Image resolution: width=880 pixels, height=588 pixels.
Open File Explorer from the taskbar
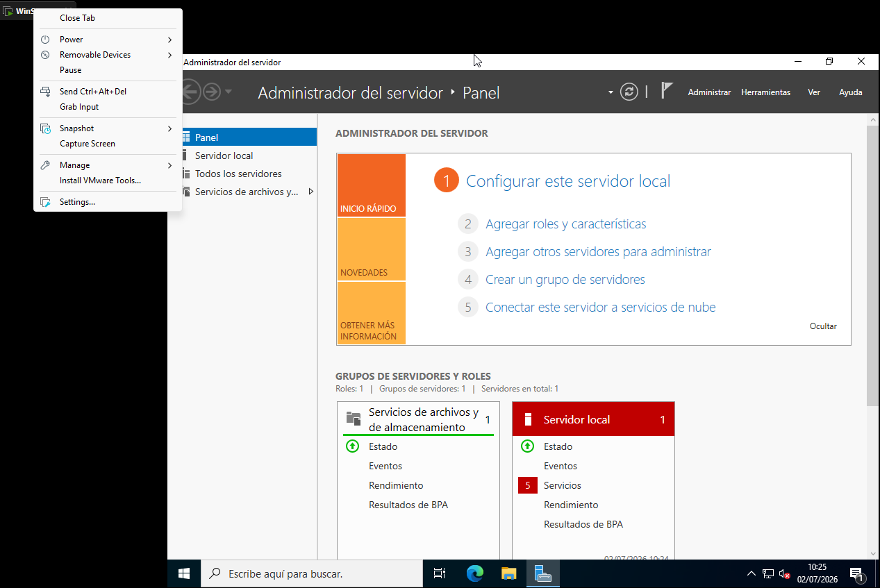509,573
